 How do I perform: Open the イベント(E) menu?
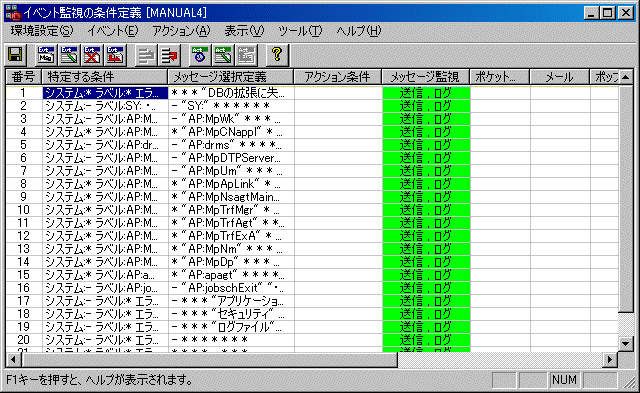[112, 31]
